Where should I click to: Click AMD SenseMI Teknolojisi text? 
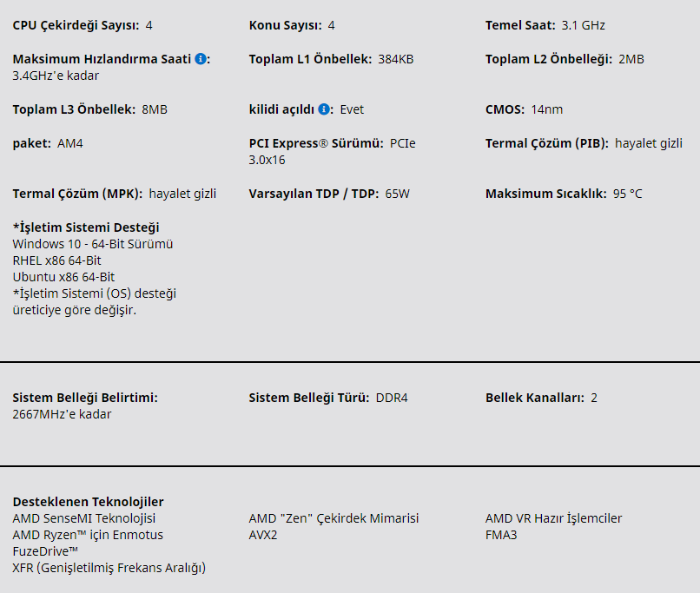84,518
